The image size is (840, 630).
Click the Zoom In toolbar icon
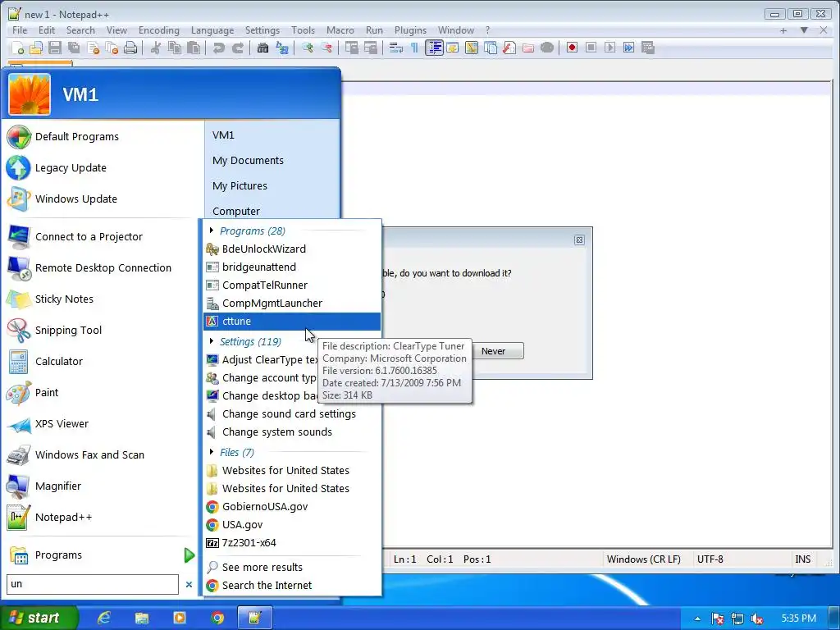307,48
